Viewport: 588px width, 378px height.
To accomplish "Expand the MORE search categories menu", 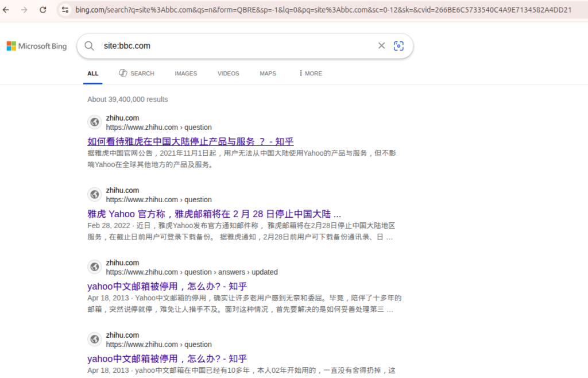I will pyautogui.click(x=310, y=73).
